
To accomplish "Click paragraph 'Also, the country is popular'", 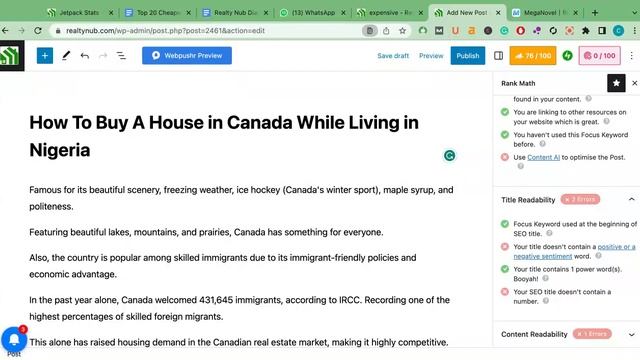I will point(223,266).
